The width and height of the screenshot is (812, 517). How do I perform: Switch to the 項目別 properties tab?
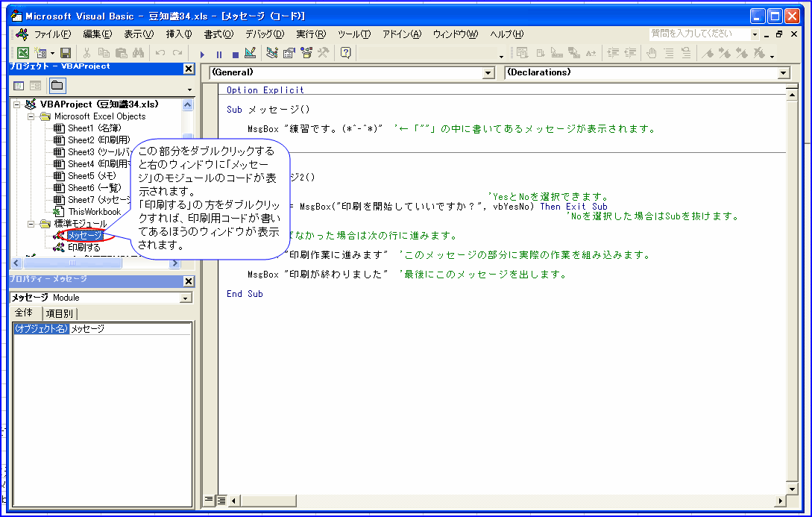pos(60,313)
